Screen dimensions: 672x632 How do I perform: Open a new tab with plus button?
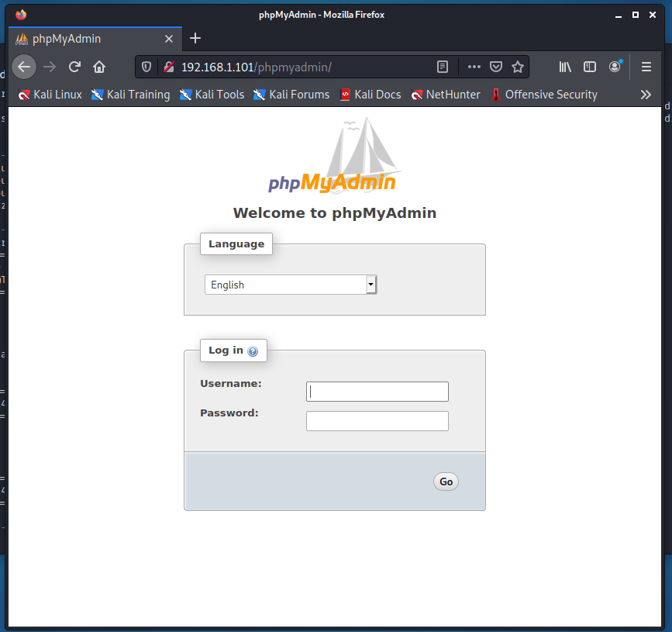click(x=195, y=38)
